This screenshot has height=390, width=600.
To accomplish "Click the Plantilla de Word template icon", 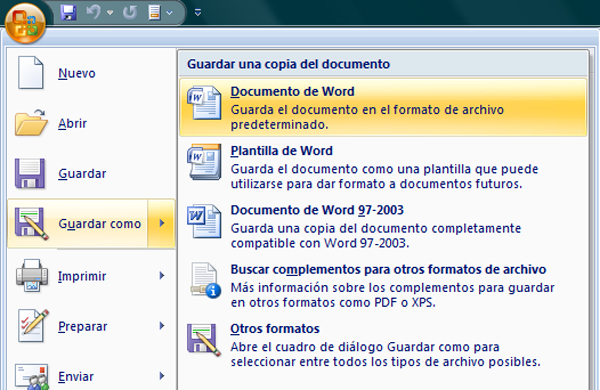I will click(204, 162).
